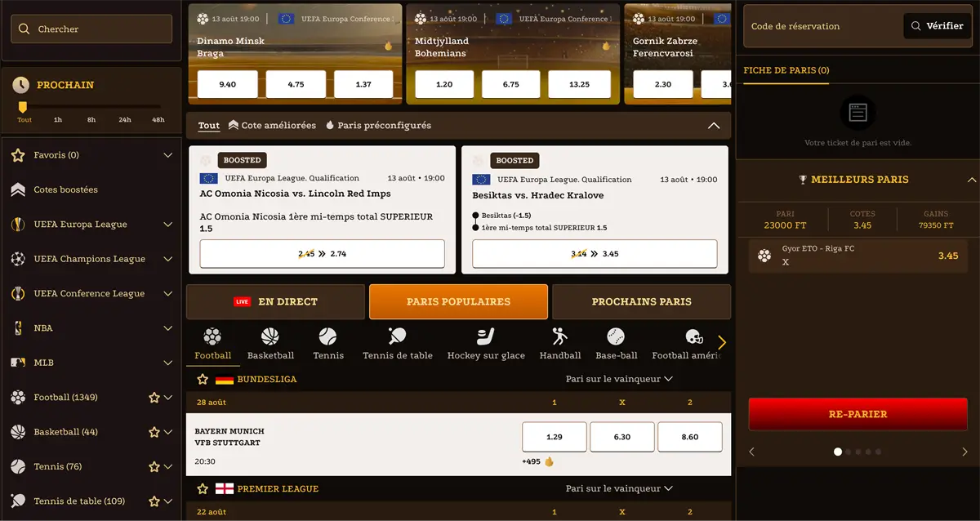Viewport: 980px width, 521px height.
Task: Expand UEFA Conference League in the sidebar
Action: pyautogui.click(x=168, y=293)
